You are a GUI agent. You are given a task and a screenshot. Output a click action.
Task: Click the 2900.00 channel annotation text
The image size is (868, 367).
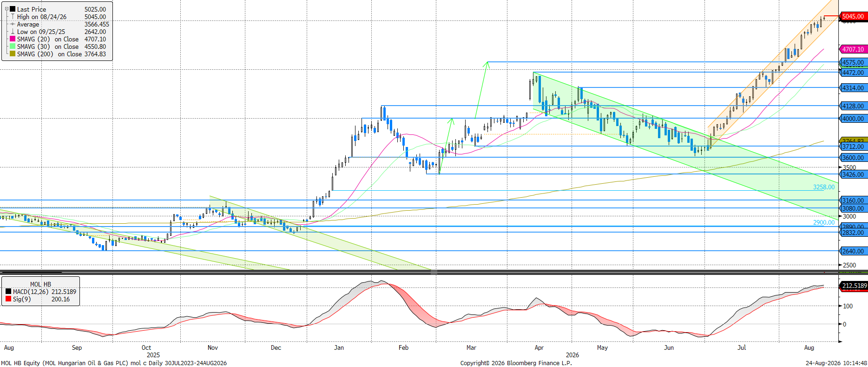823,222
